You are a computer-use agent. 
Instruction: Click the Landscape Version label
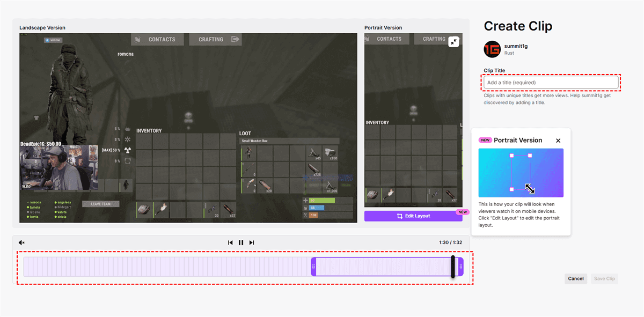(42, 27)
